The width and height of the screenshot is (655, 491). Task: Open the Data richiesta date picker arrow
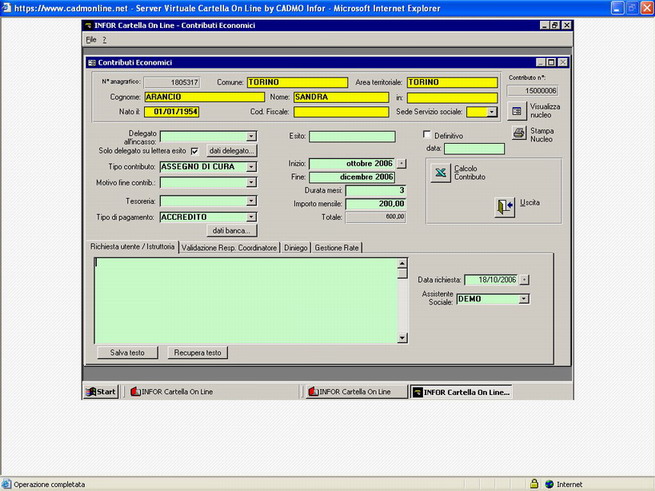click(524, 280)
